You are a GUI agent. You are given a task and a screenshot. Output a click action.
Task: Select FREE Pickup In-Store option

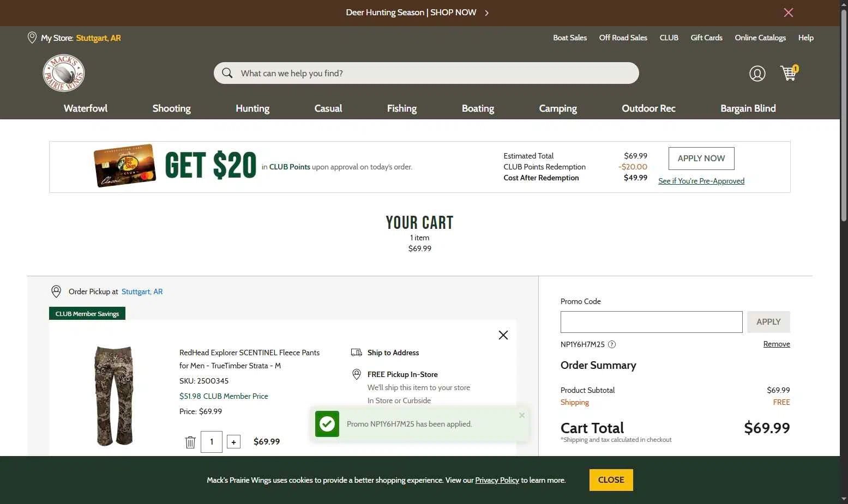pyautogui.click(x=402, y=374)
